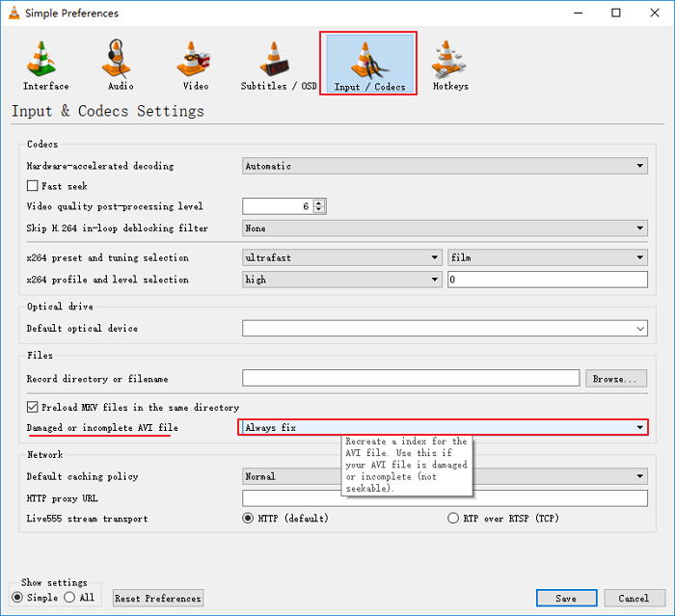
Task: Open Skip H.264 in-loop deblocking filter dropdown
Action: pyautogui.click(x=445, y=228)
